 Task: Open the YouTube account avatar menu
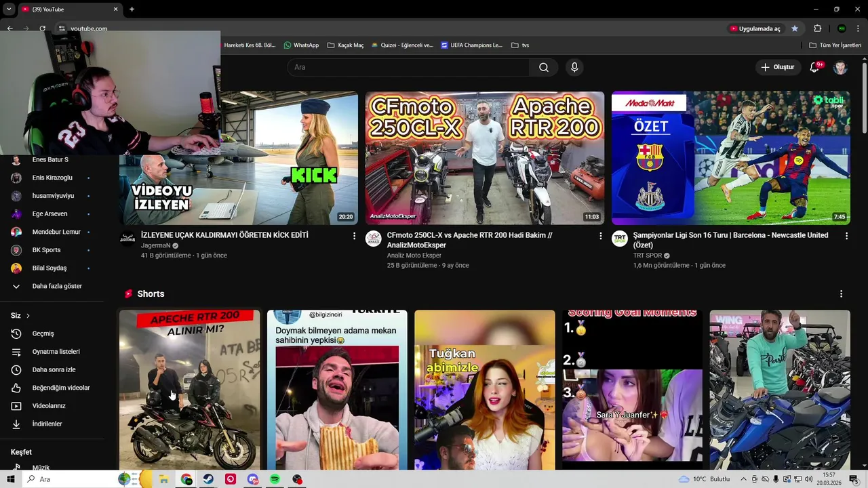point(840,67)
